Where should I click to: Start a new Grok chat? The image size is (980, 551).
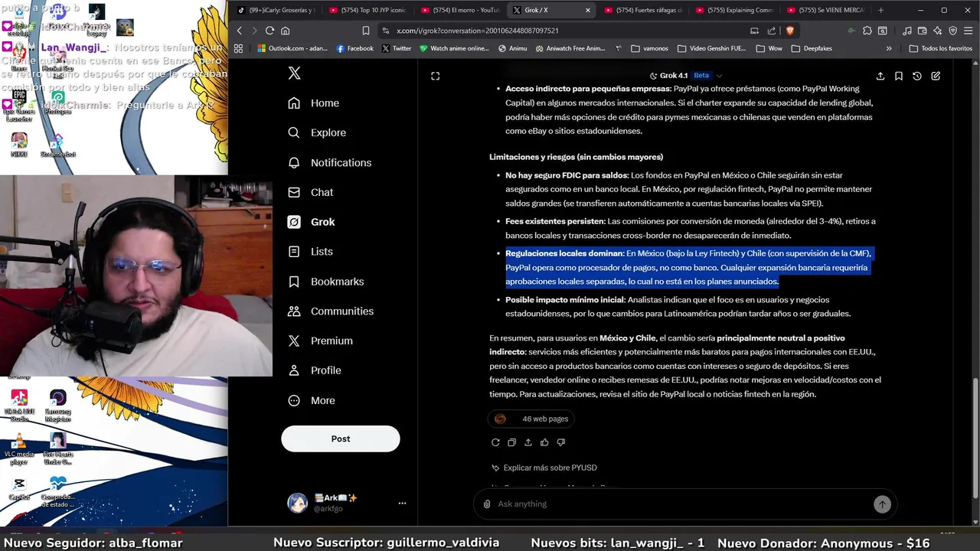tap(936, 76)
